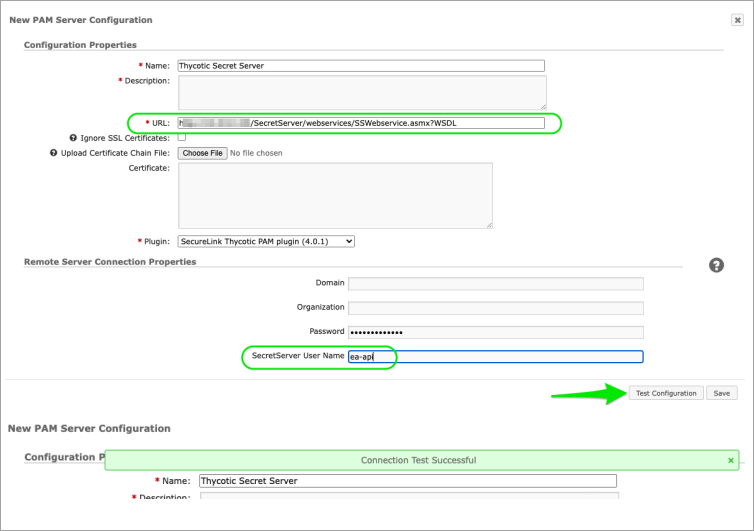Click the help icon beside Ignore SSL Certificates
The width and height of the screenshot is (754, 531).
(73, 138)
